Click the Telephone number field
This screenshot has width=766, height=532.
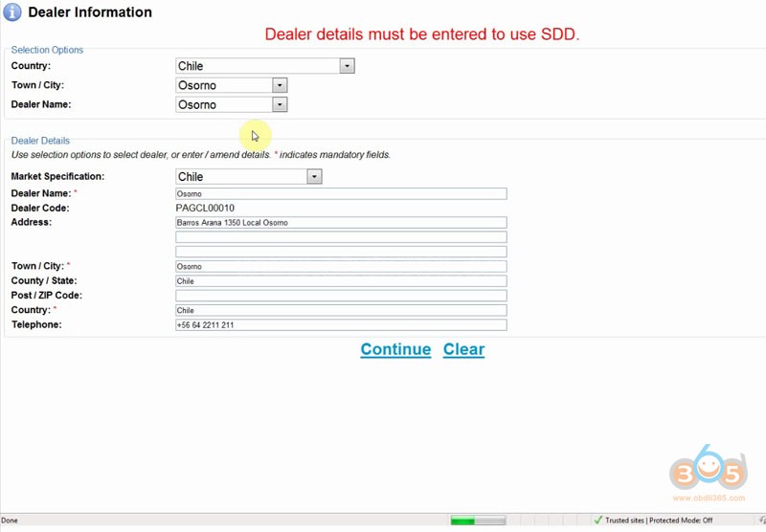(x=341, y=325)
